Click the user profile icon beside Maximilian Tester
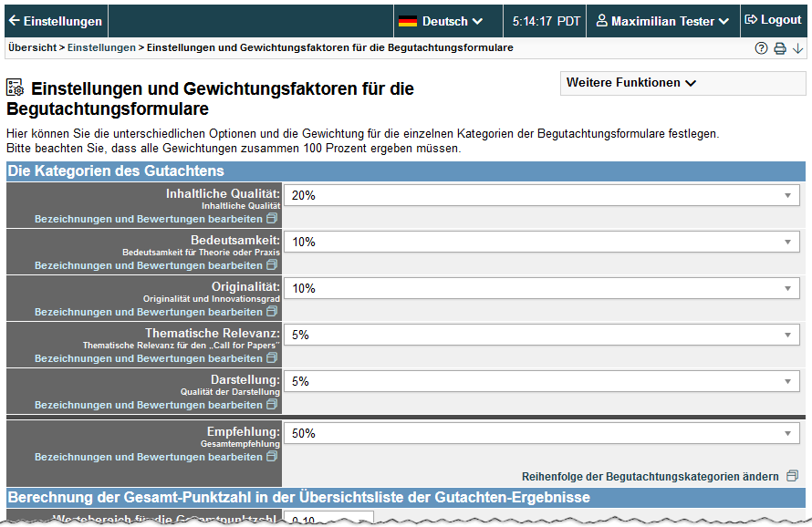 (x=602, y=21)
